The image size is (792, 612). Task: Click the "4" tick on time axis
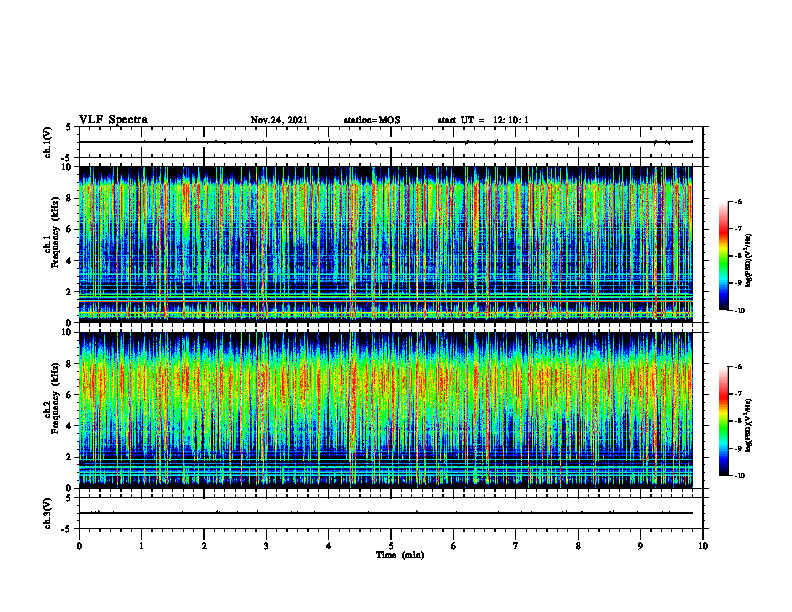[x=329, y=546]
